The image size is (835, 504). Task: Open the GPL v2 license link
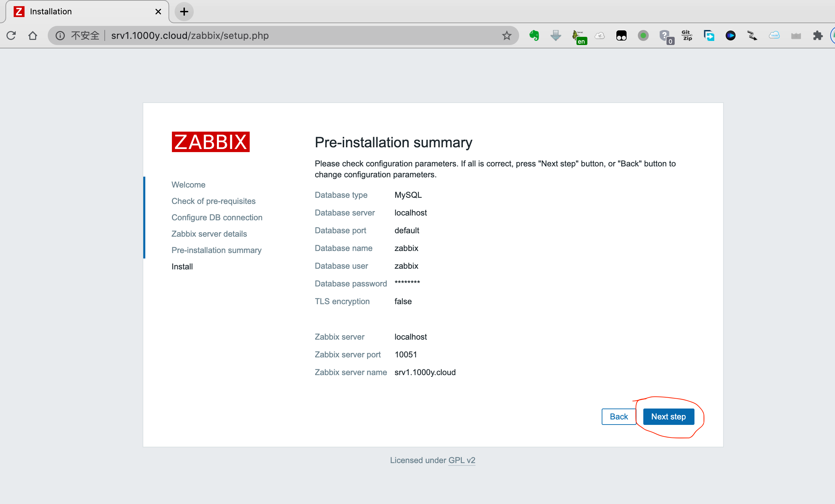(462, 460)
